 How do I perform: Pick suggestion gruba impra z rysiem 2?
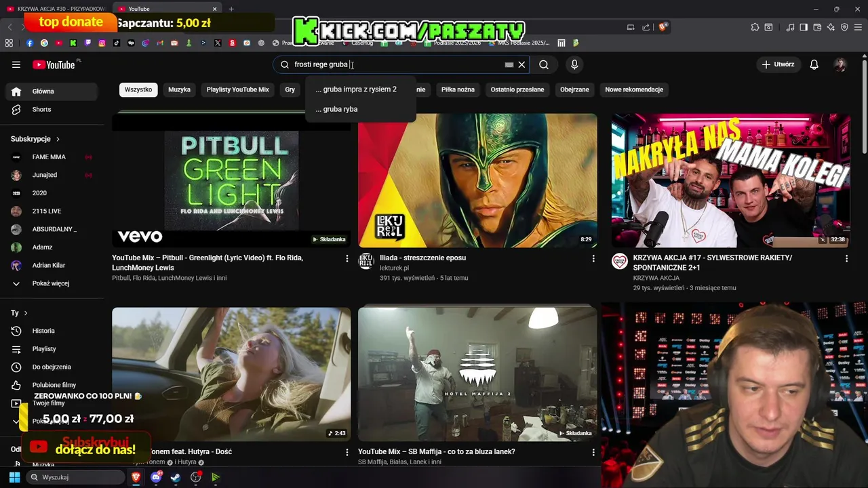click(360, 89)
